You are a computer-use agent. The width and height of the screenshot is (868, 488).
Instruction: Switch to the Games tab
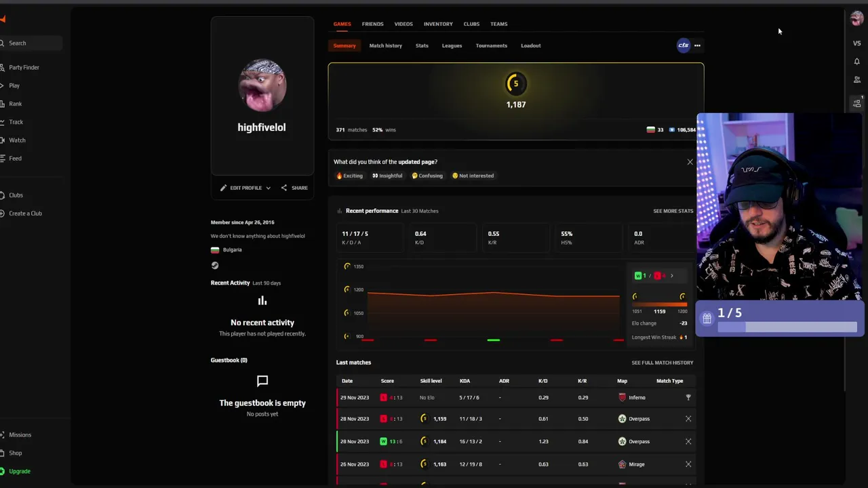(342, 24)
